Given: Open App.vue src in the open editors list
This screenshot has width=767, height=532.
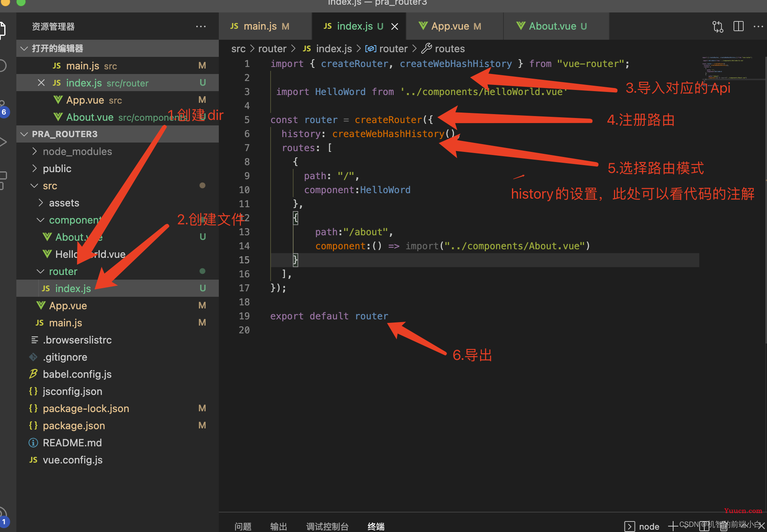Looking at the screenshot, I should [118, 100].
